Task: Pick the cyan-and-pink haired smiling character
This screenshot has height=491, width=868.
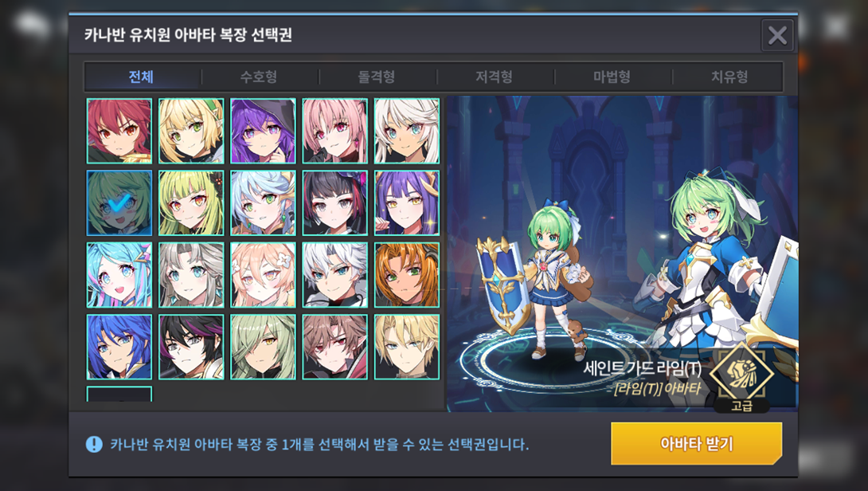Action: [119, 275]
